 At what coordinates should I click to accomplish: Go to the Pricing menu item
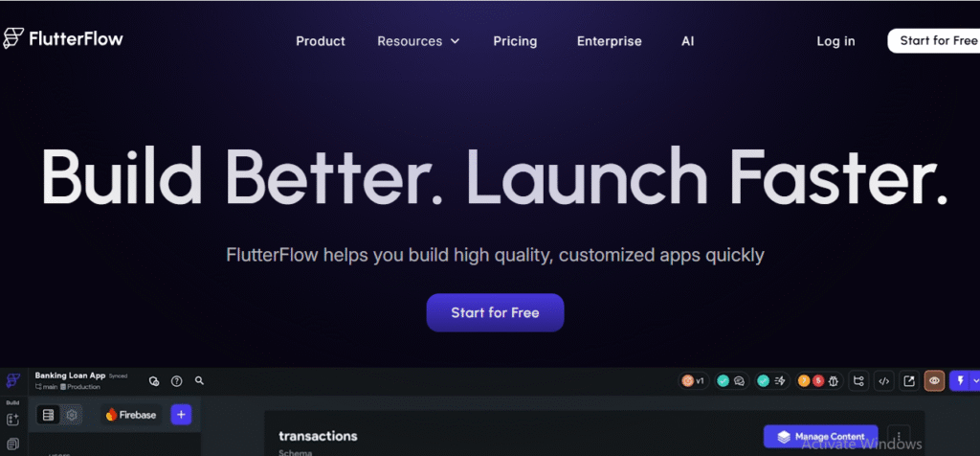[x=515, y=41]
